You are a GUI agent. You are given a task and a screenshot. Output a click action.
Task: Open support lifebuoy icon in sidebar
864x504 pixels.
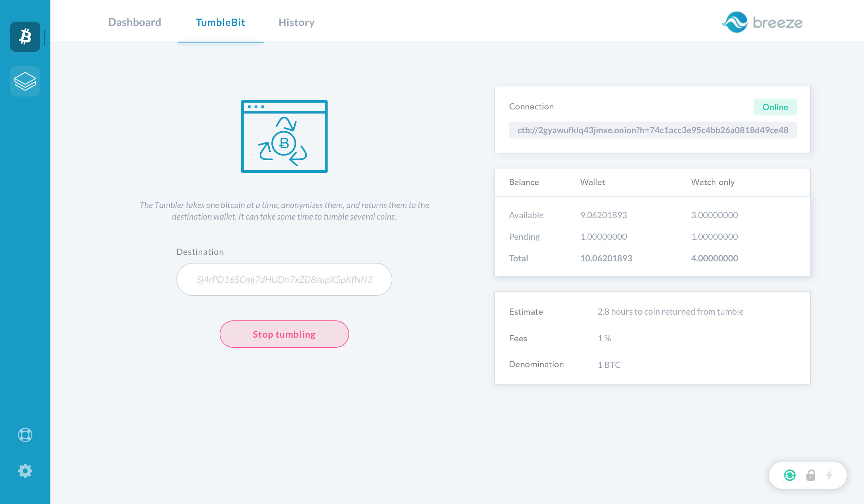[25, 435]
